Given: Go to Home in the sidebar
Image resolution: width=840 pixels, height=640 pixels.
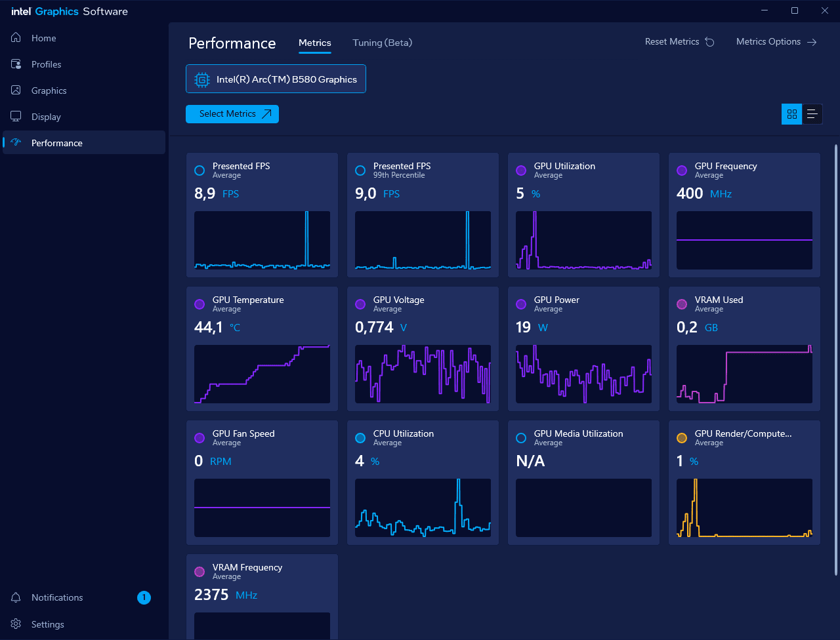Looking at the screenshot, I should coord(84,38).
